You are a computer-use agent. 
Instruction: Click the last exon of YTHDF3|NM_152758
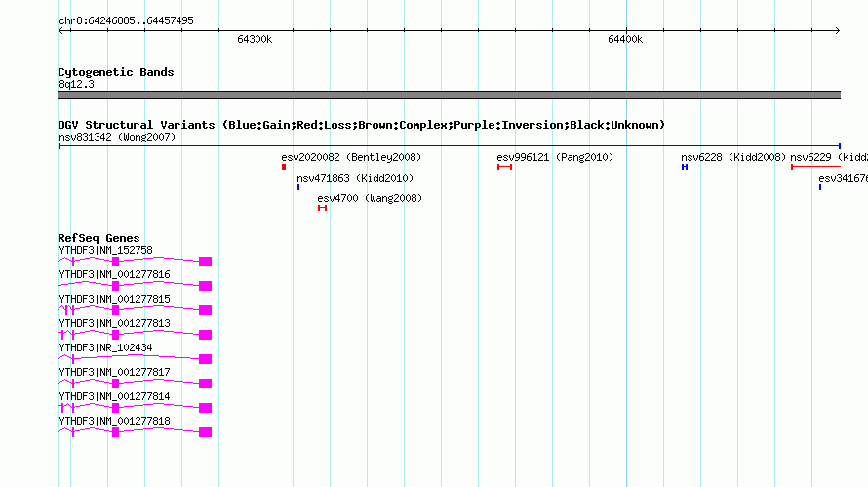click(x=206, y=262)
